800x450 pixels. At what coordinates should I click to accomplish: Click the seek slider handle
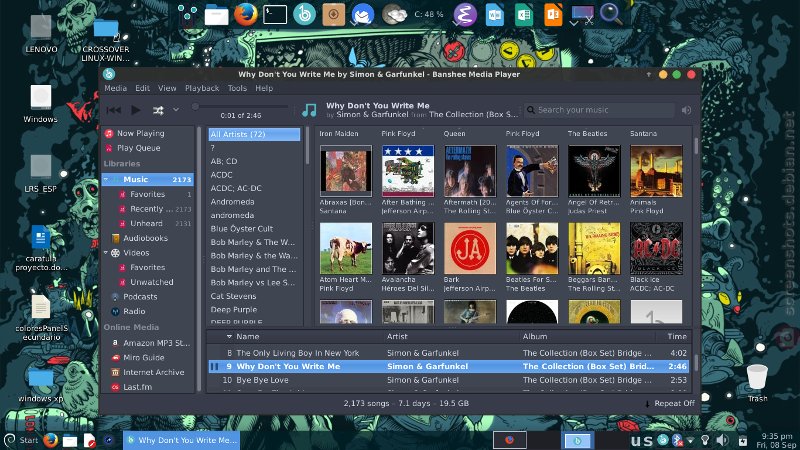click(x=195, y=107)
